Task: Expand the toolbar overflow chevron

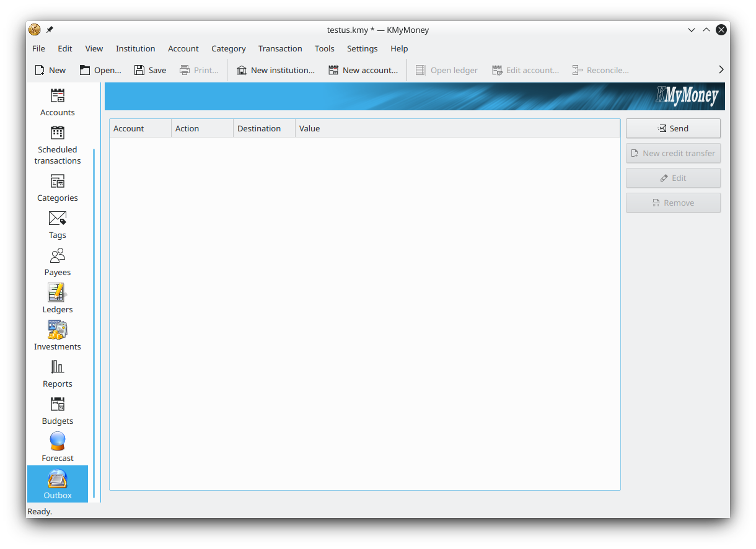Action: (x=721, y=70)
